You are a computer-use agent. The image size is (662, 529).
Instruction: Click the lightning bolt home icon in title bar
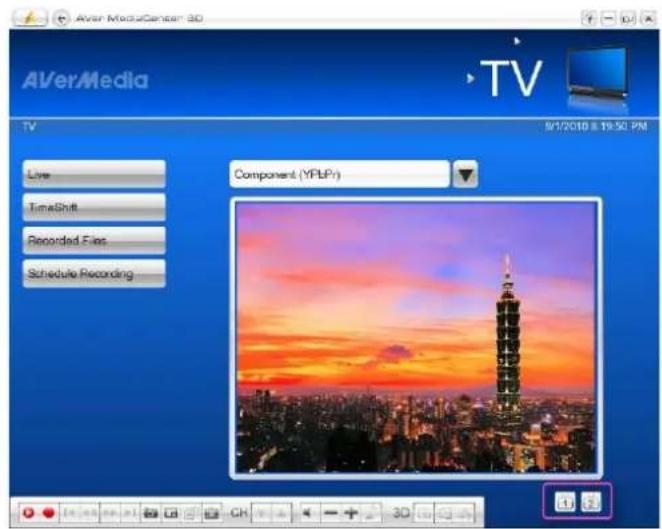[29, 18]
